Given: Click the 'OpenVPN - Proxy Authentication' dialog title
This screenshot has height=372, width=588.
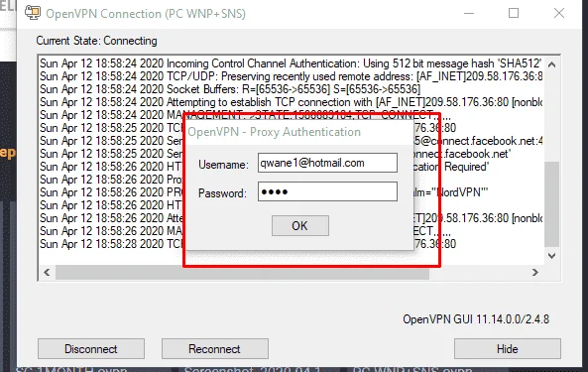Looking at the screenshot, I should click(x=274, y=132).
